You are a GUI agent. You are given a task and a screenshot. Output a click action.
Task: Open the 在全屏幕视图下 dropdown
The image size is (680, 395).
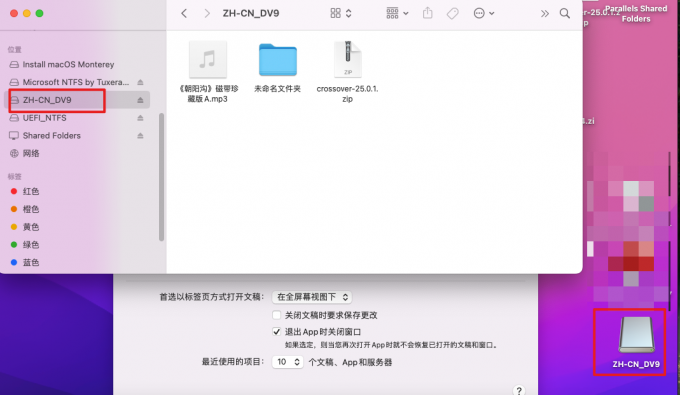pyautogui.click(x=312, y=297)
